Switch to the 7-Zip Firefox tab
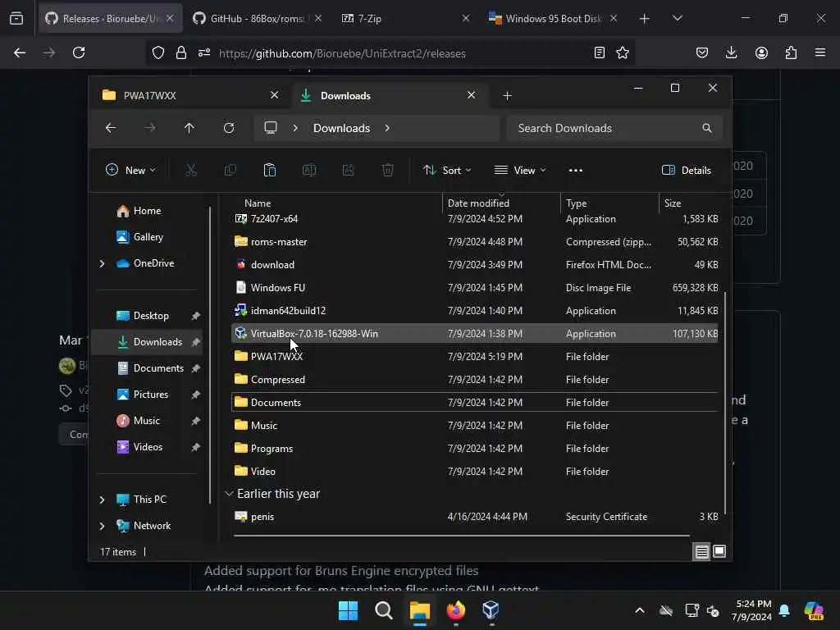The width and height of the screenshot is (840, 630). [x=405, y=18]
